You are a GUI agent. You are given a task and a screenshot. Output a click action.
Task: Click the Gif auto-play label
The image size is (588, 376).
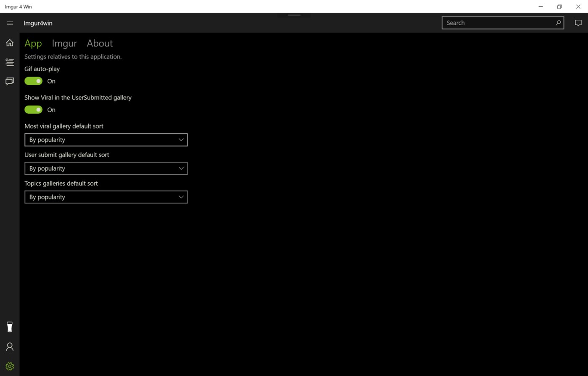42,69
